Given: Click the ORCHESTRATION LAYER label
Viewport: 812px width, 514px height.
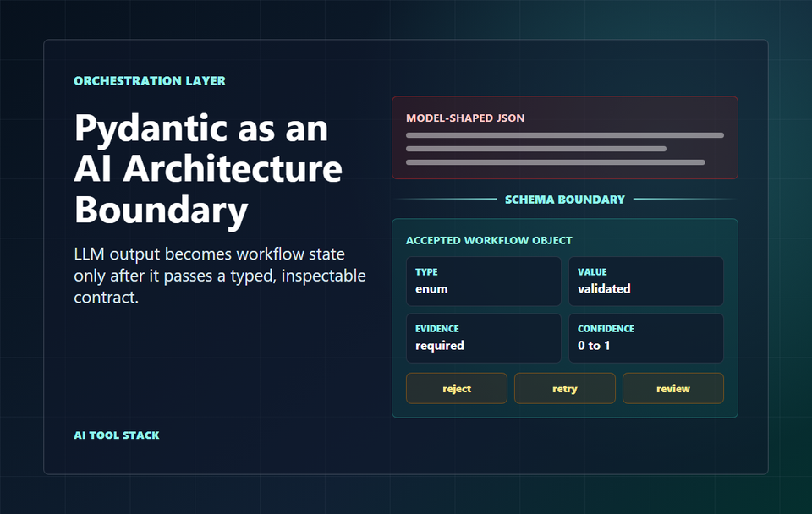Looking at the screenshot, I should pos(149,81).
